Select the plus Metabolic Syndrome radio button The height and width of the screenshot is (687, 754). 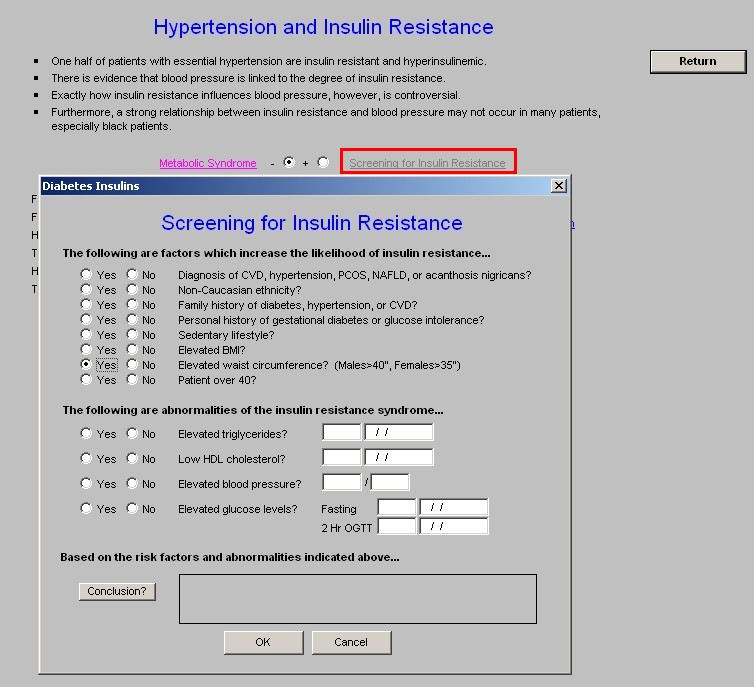point(323,162)
